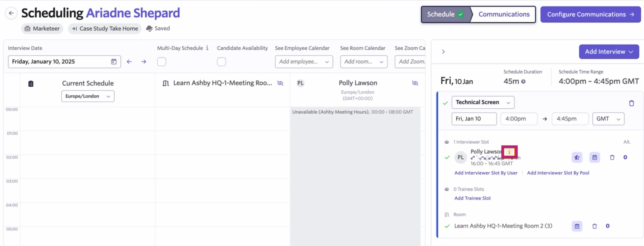Open the Technical Screen interview type dropdown
Image resolution: width=644 pixels, height=246 pixels.
point(483,102)
